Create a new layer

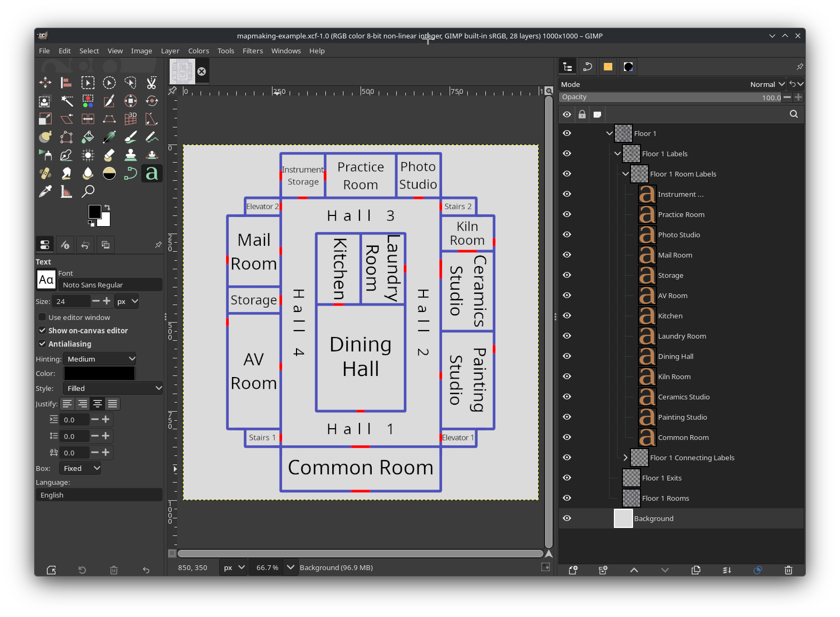click(x=573, y=570)
